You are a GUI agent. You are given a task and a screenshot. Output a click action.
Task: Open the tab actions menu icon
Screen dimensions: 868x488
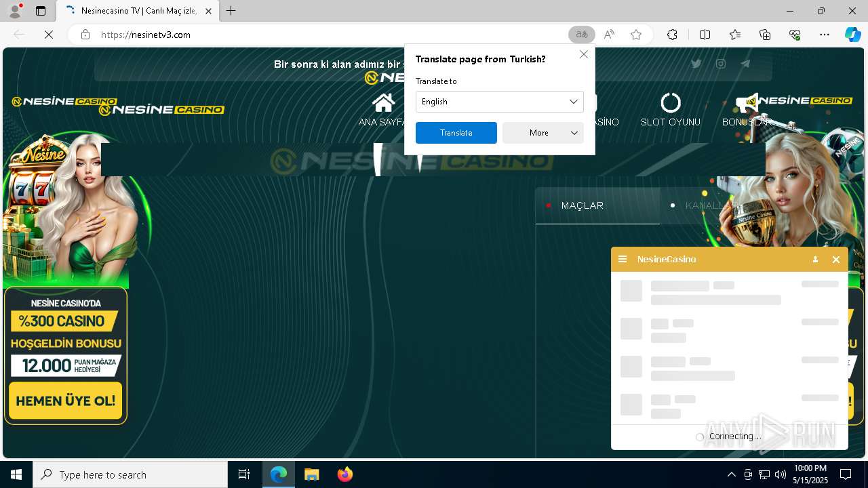click(41, 11)
